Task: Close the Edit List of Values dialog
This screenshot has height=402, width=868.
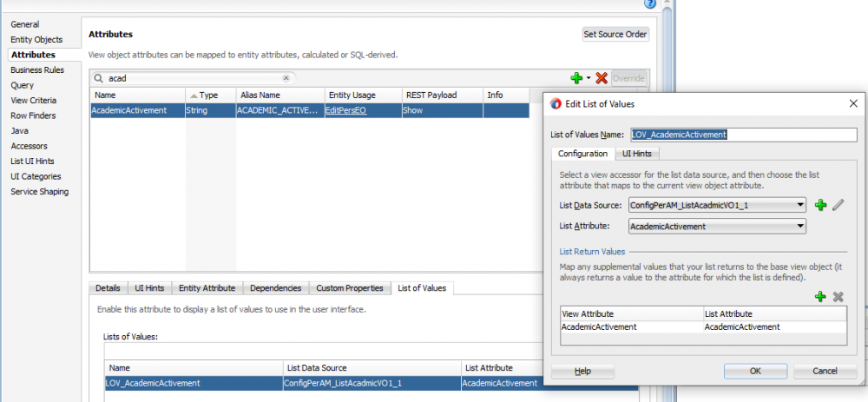Action: tap(852, 104)
